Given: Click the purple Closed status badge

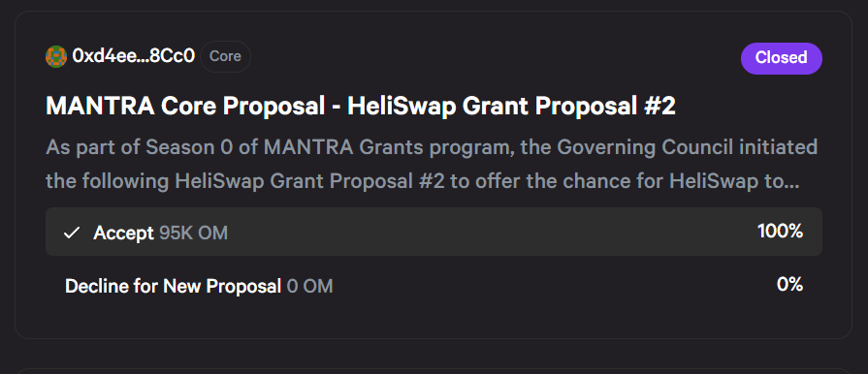Looking at the screenshot, I should (781, 58).
